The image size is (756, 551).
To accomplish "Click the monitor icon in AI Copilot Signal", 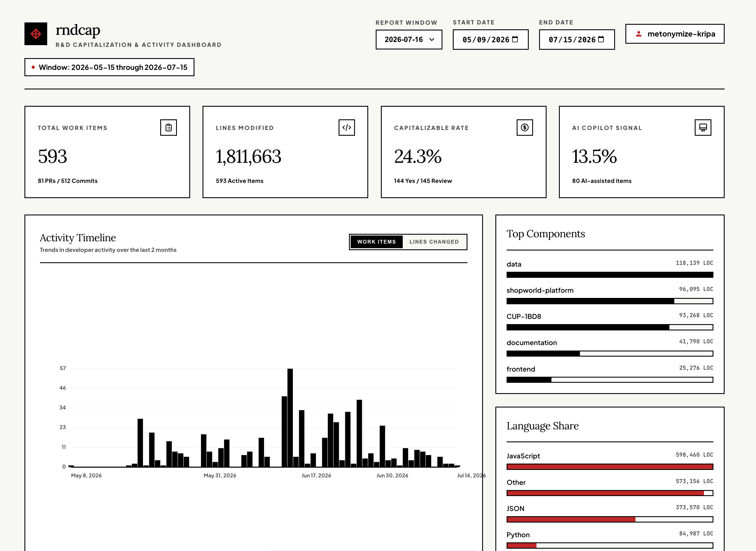I will point(703,127).
